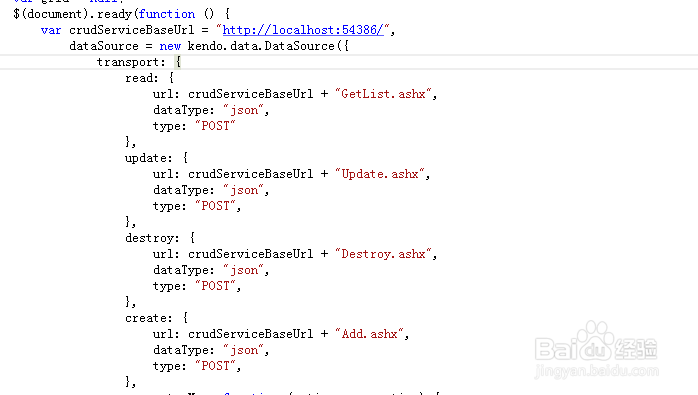Click "json" value in create block
This screenshot has height=395, width=698.
click(x=243, y=350)
